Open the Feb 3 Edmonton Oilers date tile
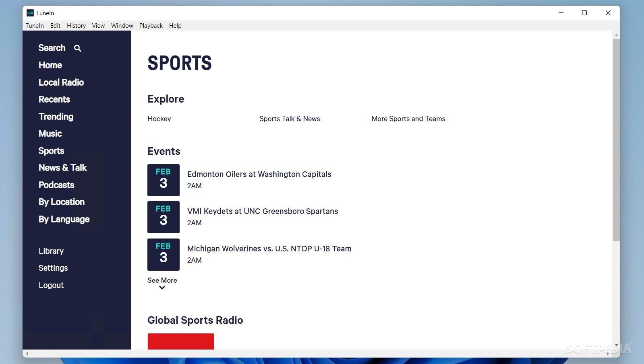644x364 pixels. [164, 180]
